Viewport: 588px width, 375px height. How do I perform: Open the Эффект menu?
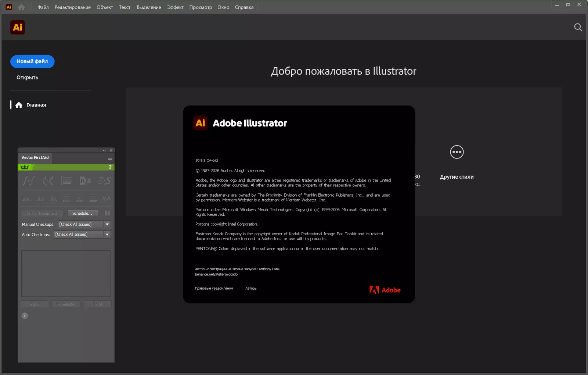coord(175,7)
